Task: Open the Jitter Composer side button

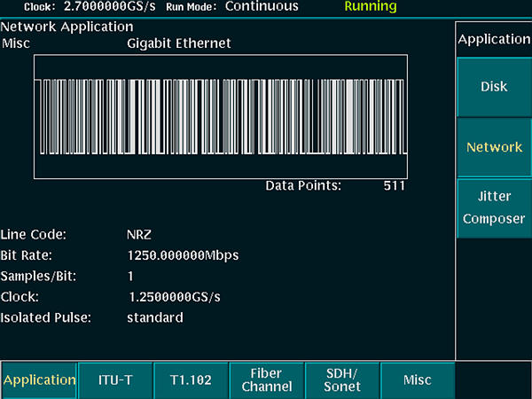Action: tap(494, 208)
